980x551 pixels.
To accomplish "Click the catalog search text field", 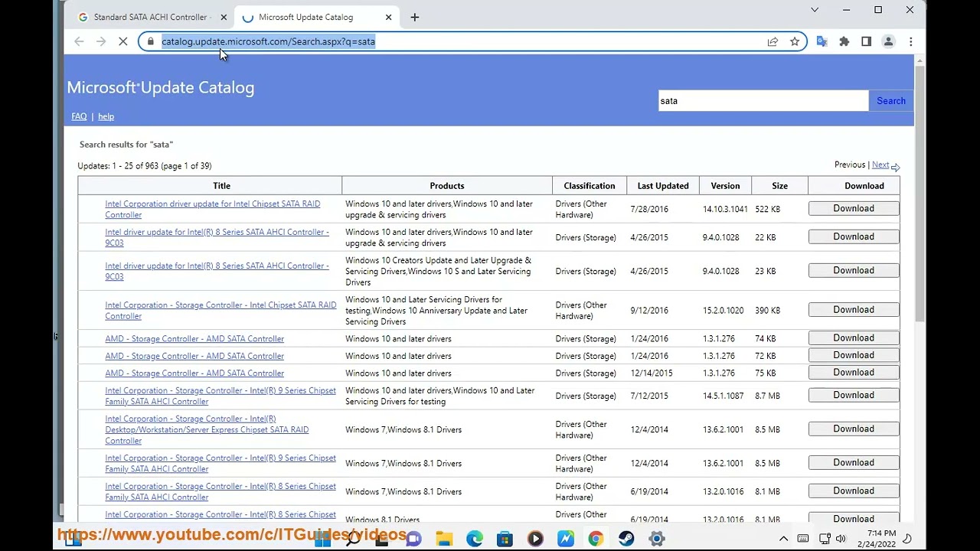I will click(763, 101).
